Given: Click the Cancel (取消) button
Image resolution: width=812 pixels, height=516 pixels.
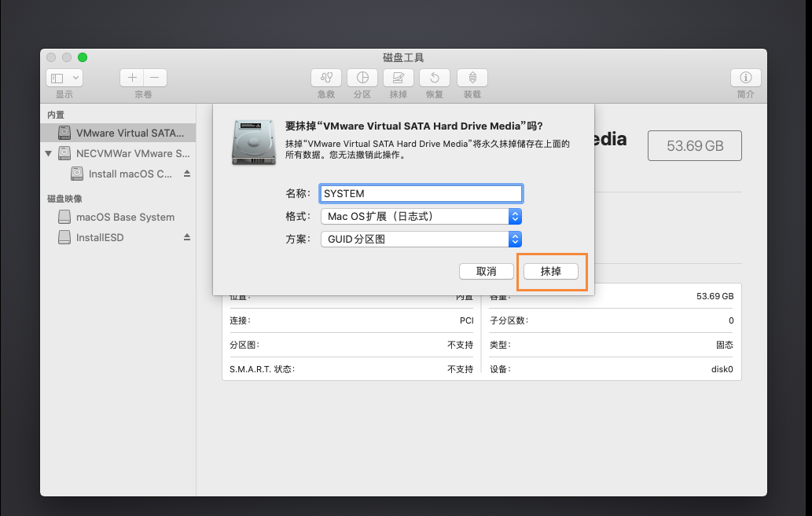Looking at the screenshot, I should point(487,271).
